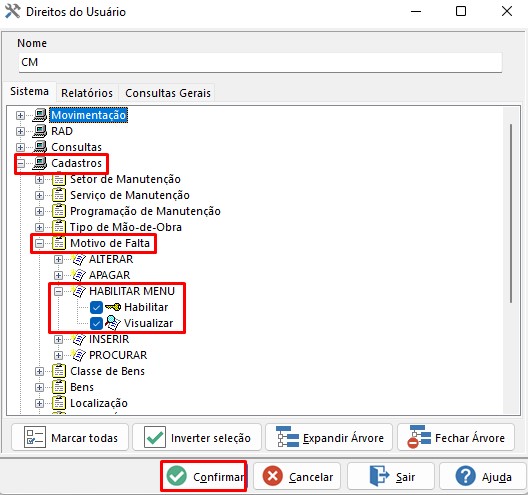
Task: Click the Marcar todas button
Action: point(70,437)
